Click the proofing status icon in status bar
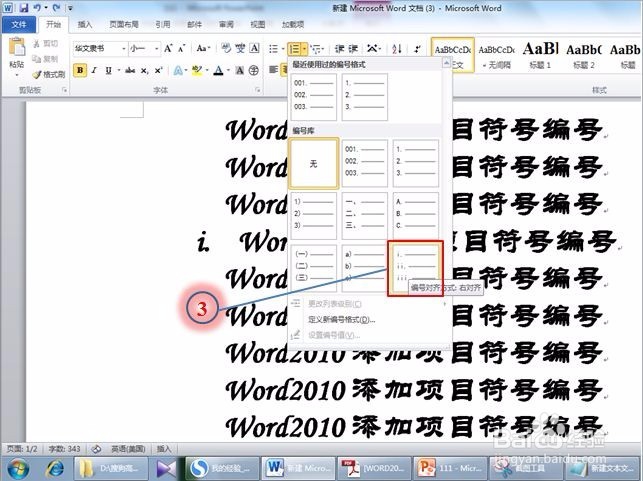The image size is (643, 481). click(96, 449)
